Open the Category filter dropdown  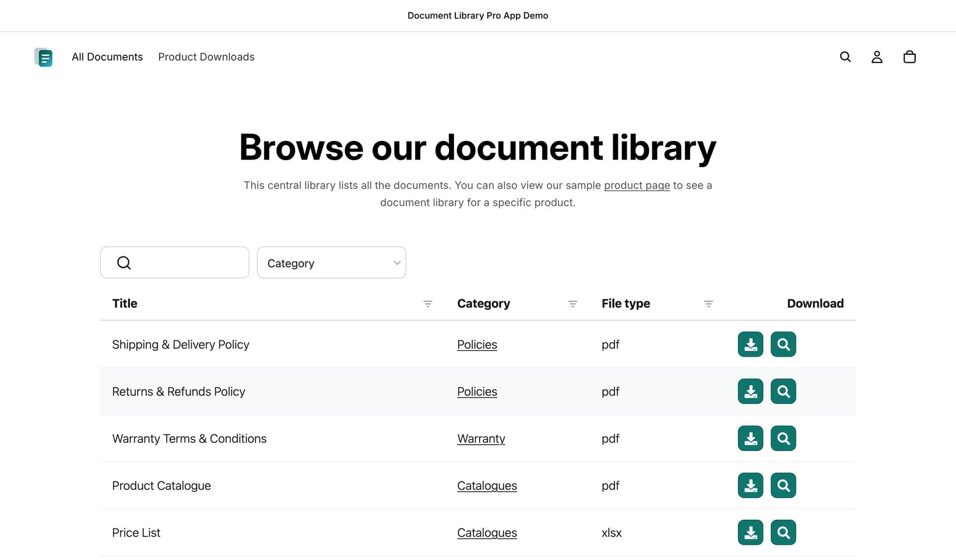331,263
